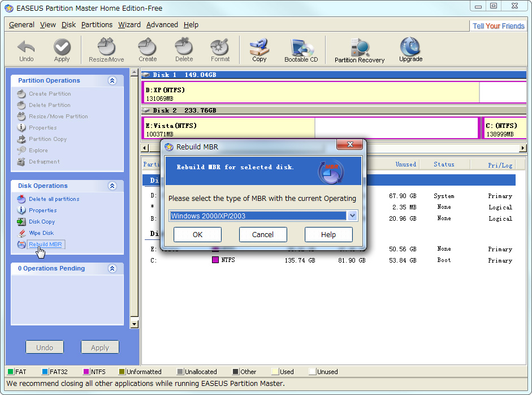Open the operating system type dropdown

[x=352, y=216]
